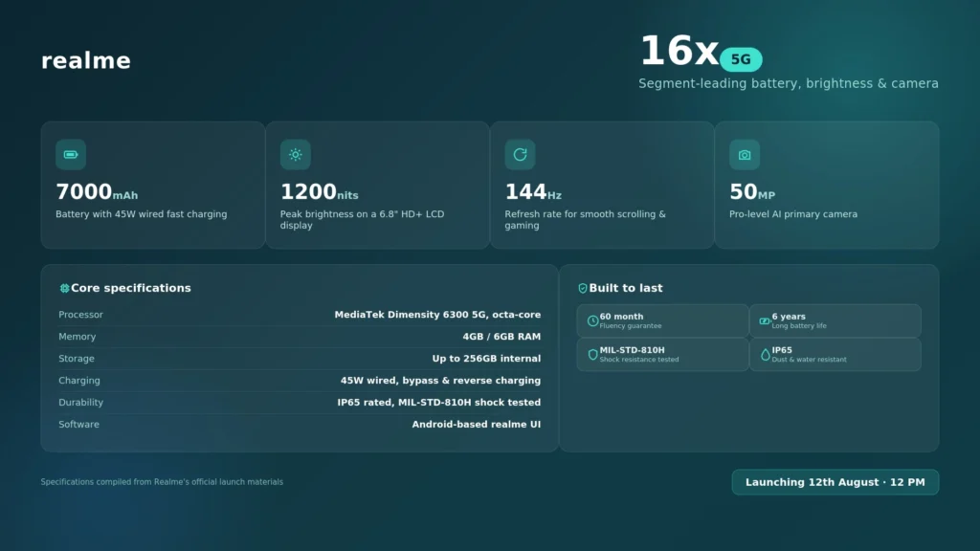Click the realme logo text
The height and width of the screenshot is (551, 980).
click(85, 60)
